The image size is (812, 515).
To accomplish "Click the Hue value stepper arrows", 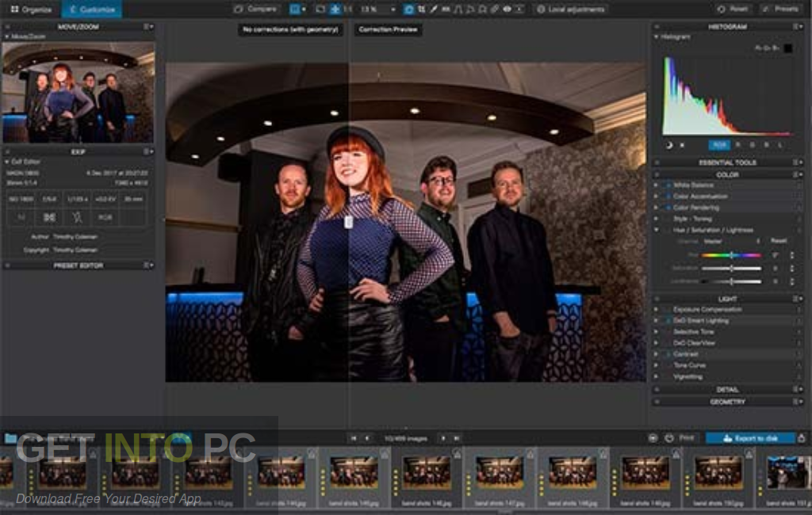I will click(792, 255).
